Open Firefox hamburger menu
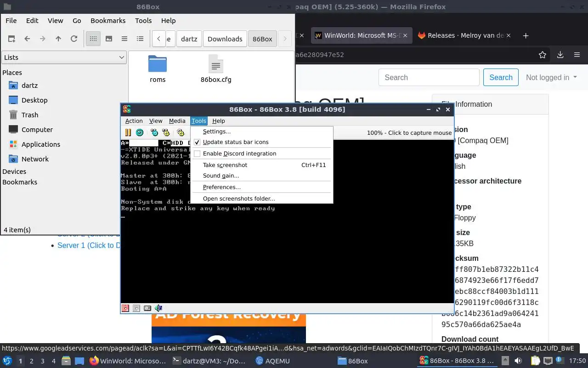 577,55
